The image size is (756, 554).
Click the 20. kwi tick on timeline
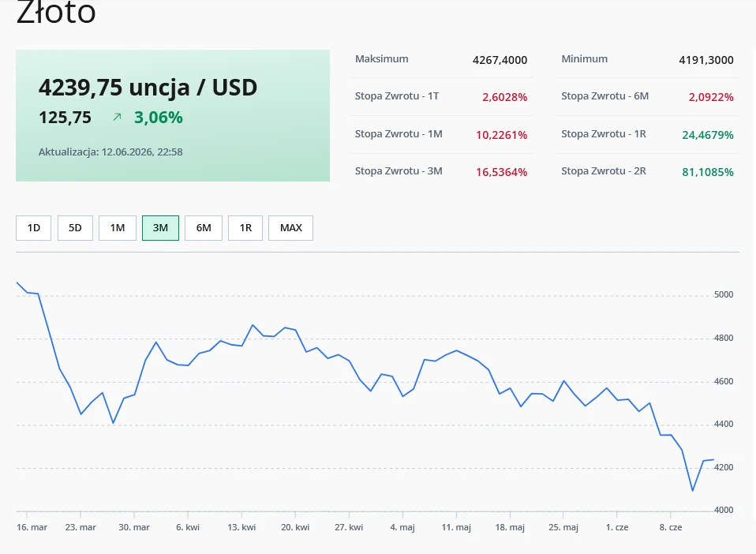point(295,527)
